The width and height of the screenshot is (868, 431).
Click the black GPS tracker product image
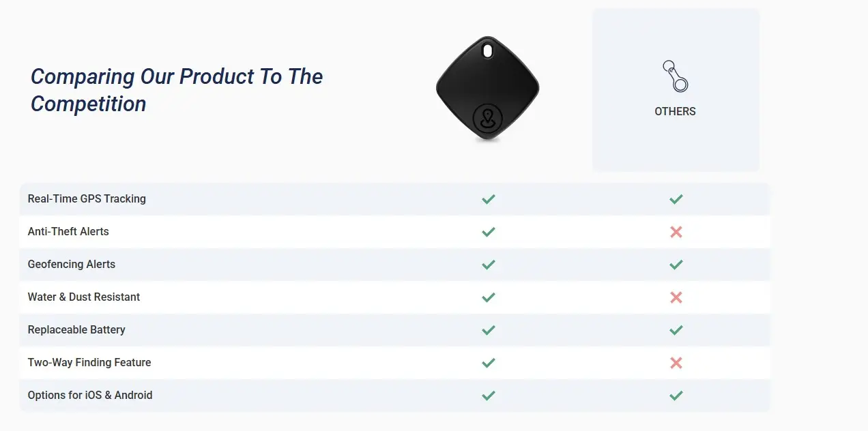[487, 89]
